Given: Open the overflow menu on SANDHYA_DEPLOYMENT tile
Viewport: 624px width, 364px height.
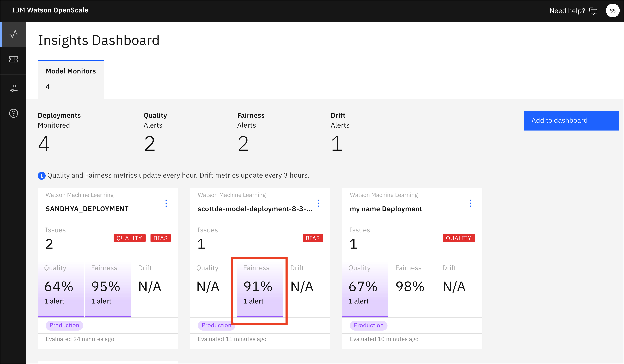Looking at the screenshot, I should click(166, 203).
